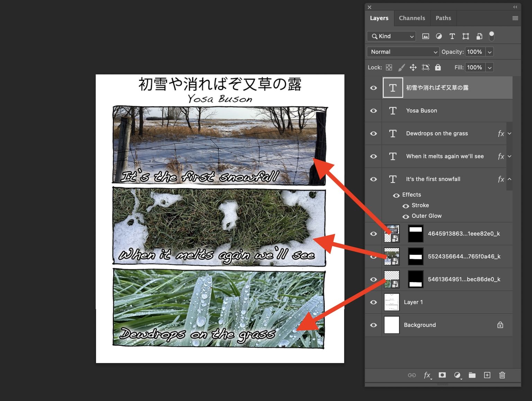Screen dimensions: 532x401
Task: Click the Opacity 100% field
Action: pos(475,52)
